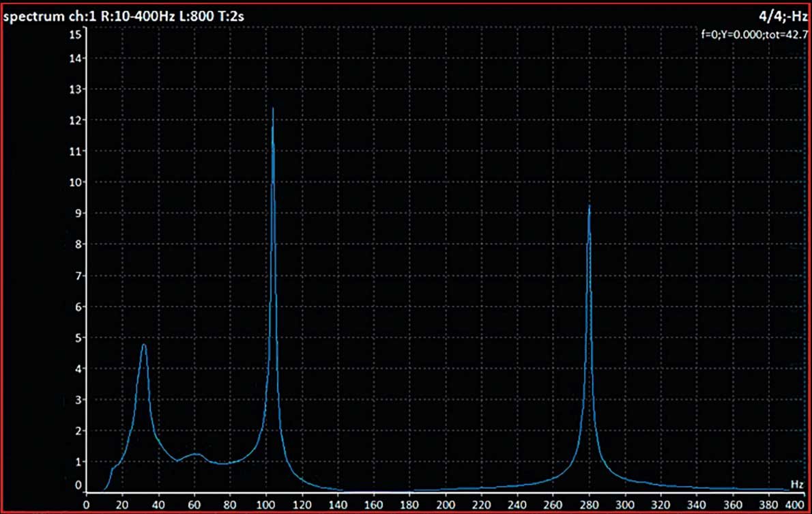Click the f=0;Y=0.000;tot=42.7 cursor readout

[755, 35]
